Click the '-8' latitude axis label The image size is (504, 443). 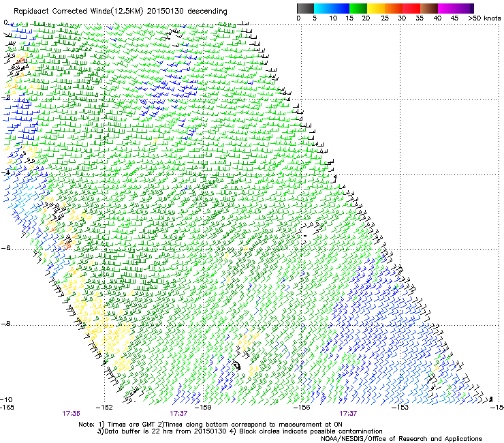tap(5, 324)
